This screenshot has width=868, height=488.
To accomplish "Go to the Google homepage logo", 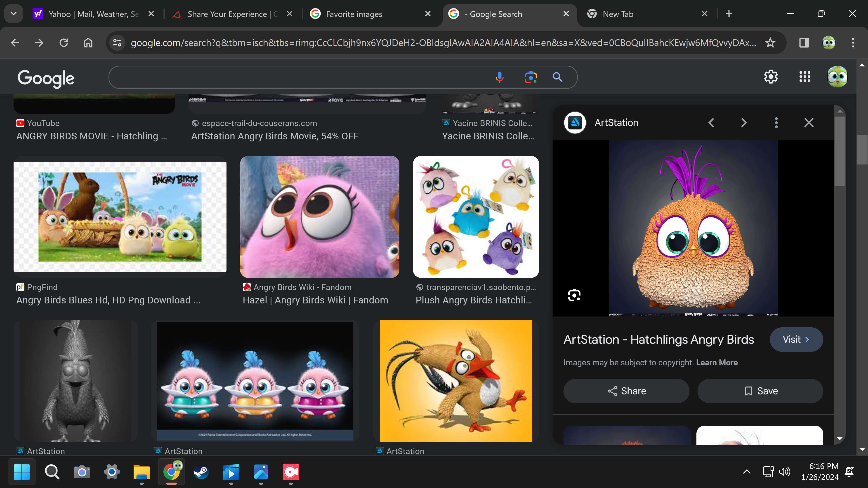I will click(x=46, y=78).
